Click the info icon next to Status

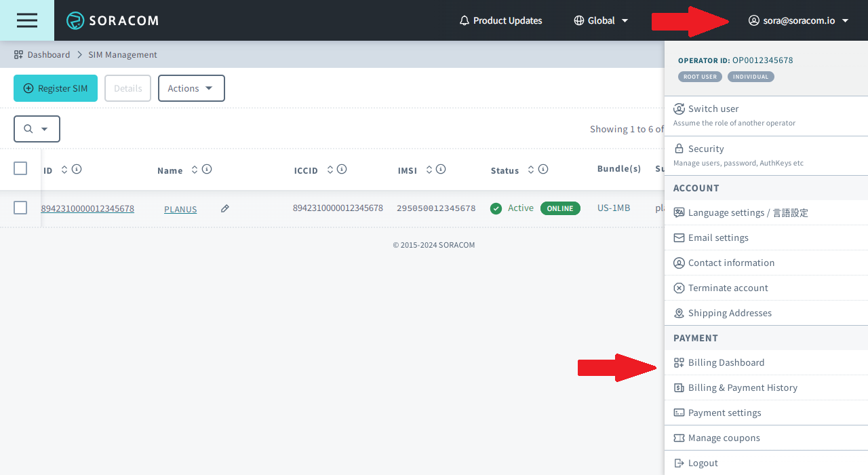point(543,170)
